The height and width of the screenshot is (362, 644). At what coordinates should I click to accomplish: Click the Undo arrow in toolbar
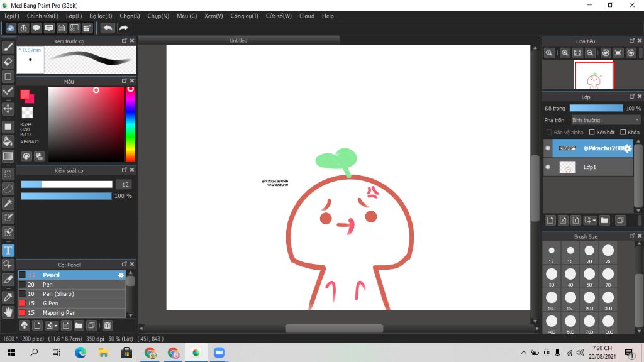(x=108, y=28)
